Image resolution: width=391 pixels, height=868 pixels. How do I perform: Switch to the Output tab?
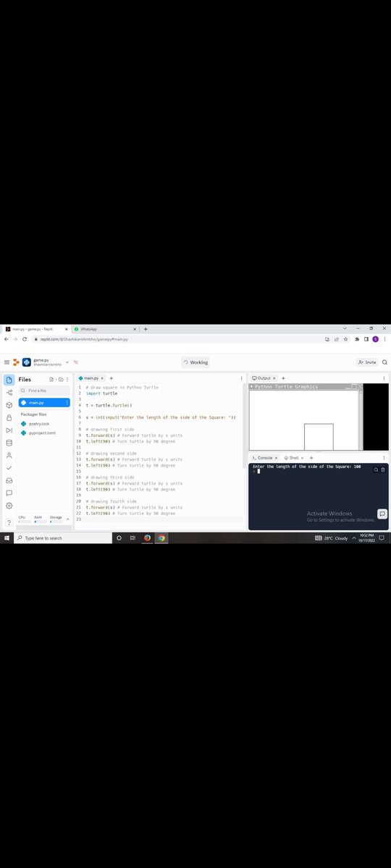(262, 378)
